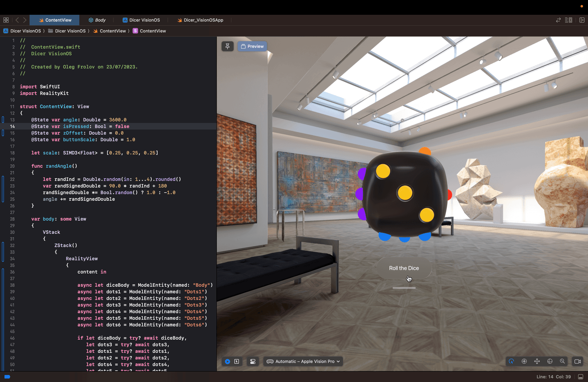The image size is (588, 382).
Task: Click the red dot on dice side
Action: click(x=450, y=195)
